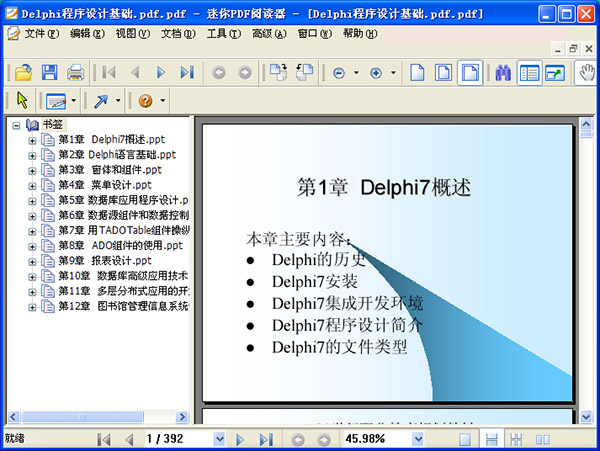600x451 pixels.
Task: Open the page number dropdown
Action: click(x=219, y=439)
